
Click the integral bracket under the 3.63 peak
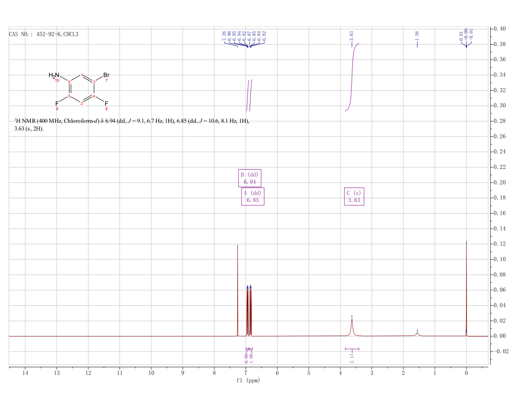click(x=352, y=349)
